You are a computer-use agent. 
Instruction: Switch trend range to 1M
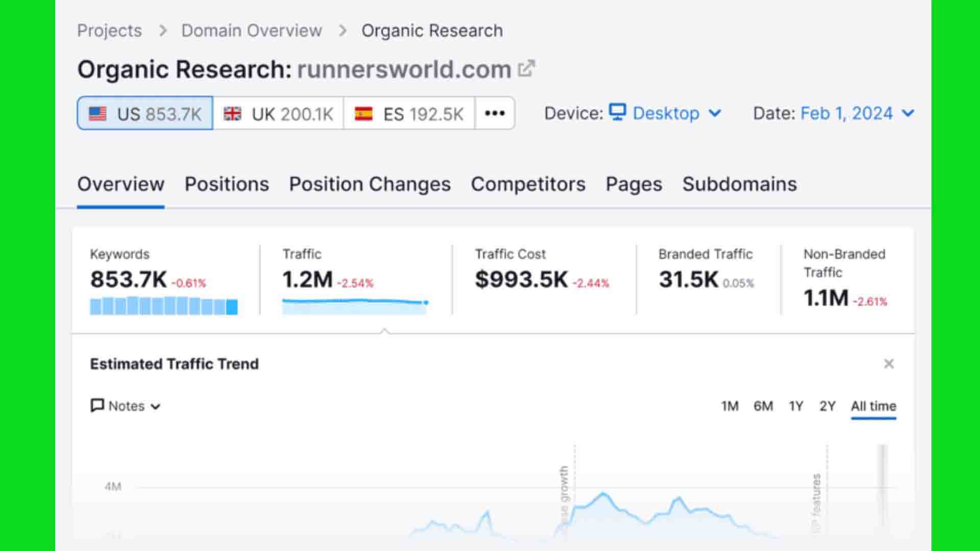pyautogui.click(x=730, y=406)
